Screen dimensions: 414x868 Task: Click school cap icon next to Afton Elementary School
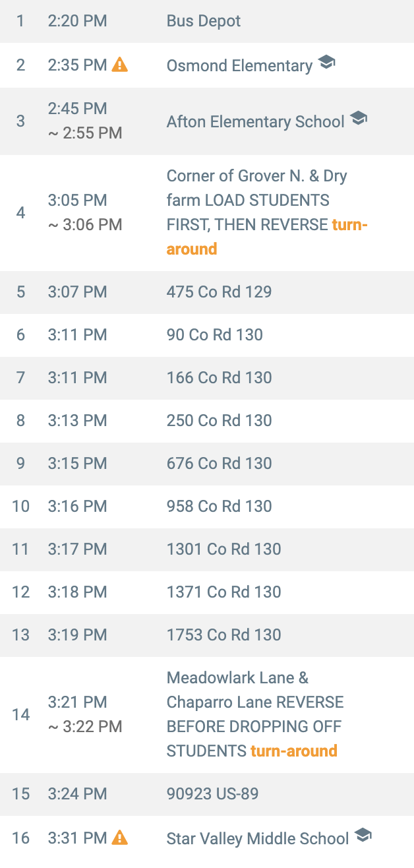tap(358, 119)
